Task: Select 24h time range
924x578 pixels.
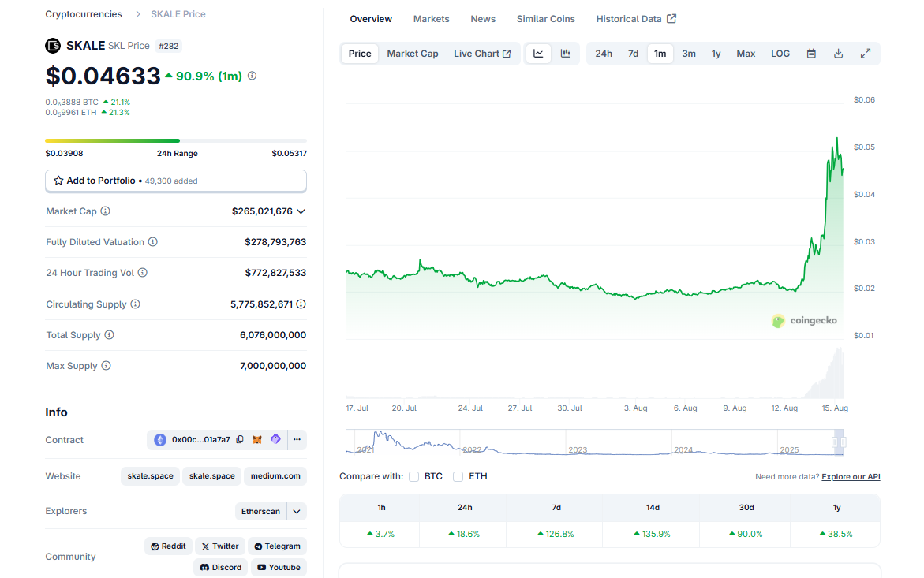Action: (x=604, y=54)
